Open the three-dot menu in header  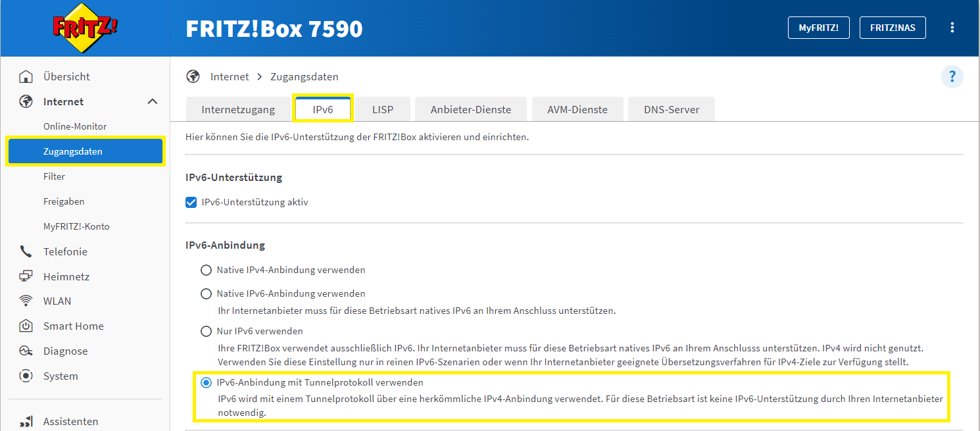point(952,28)
